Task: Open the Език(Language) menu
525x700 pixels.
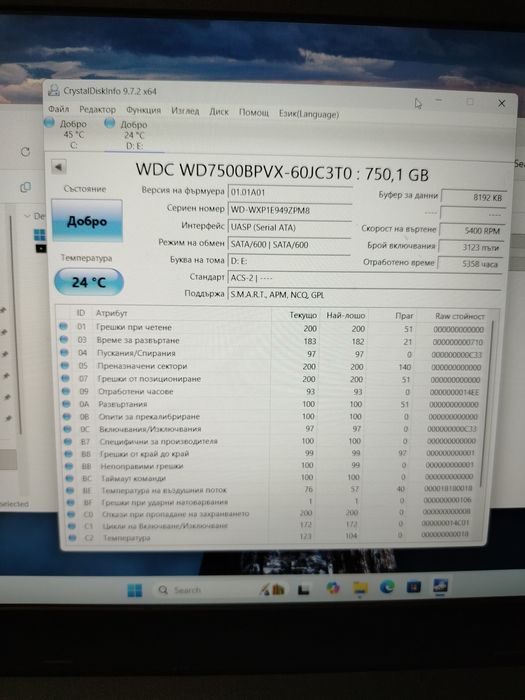Action: [x=309, y=114]
